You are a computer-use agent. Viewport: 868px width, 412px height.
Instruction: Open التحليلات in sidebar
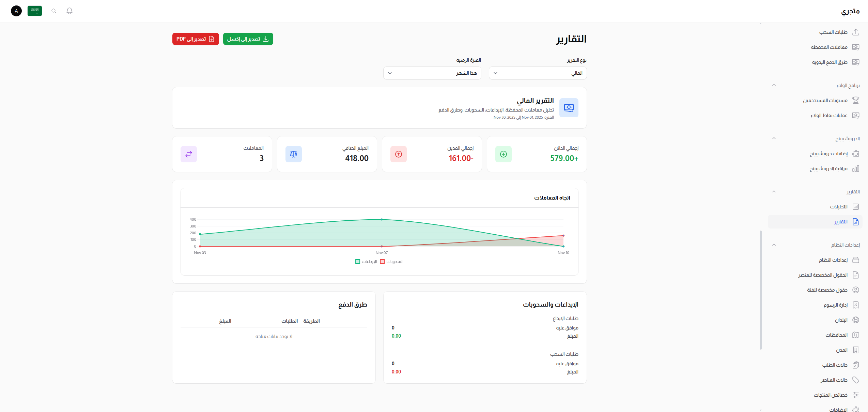coord(839,207)
